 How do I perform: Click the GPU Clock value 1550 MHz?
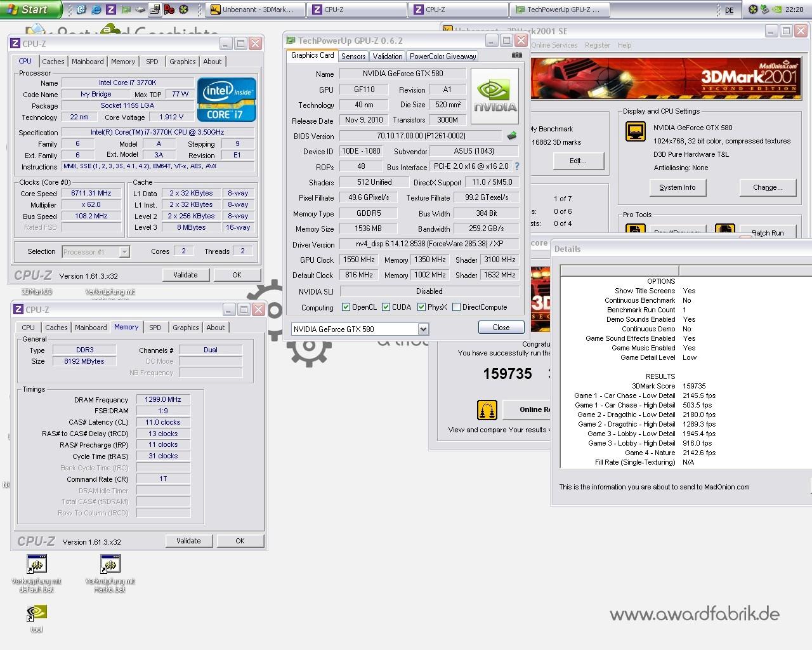click(359, 260)
